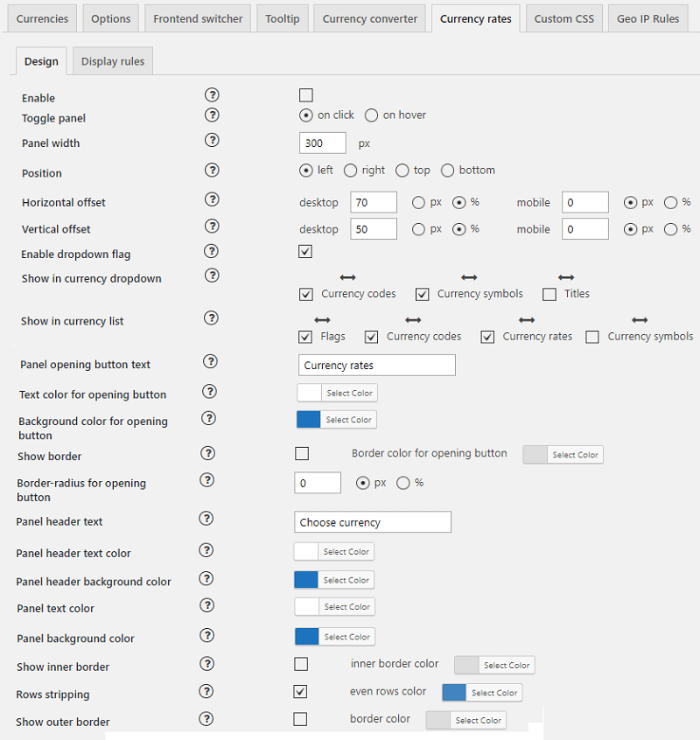
Task: Click blue swatch for Panel header background color
Action: (x=306, y=580)
